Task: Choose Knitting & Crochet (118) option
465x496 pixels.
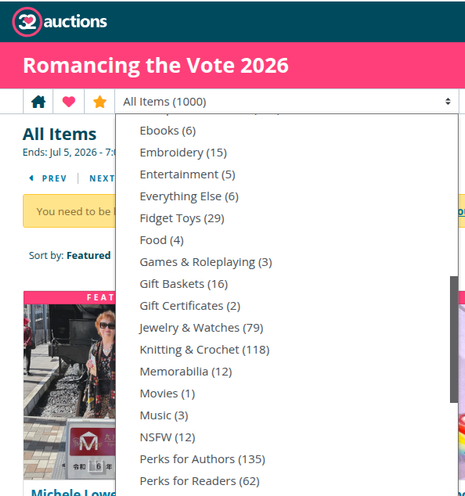Action: click(204, 350)
